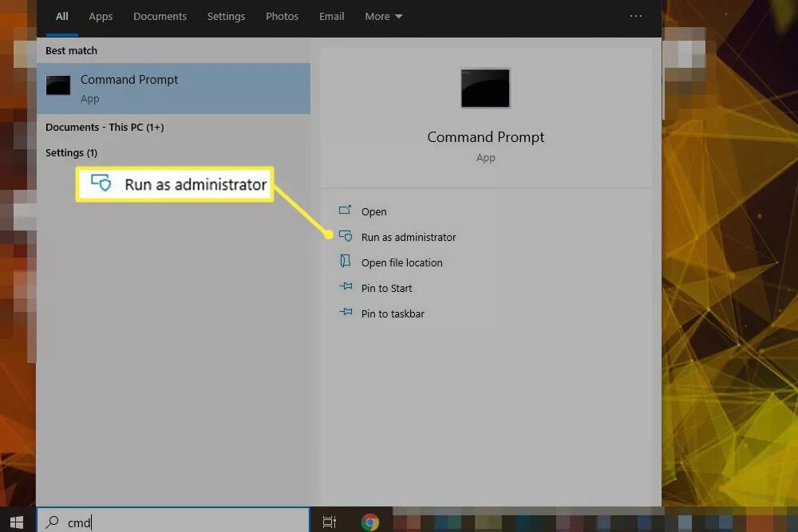Choose Pin to taskbar
Screen dimensions: 798x532
(x=393, y=313)
